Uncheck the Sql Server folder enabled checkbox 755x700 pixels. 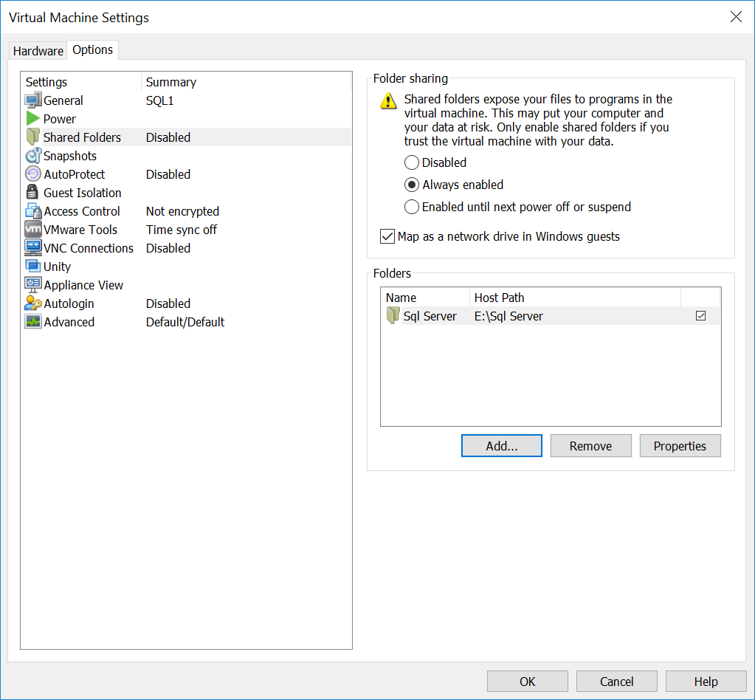700,315
